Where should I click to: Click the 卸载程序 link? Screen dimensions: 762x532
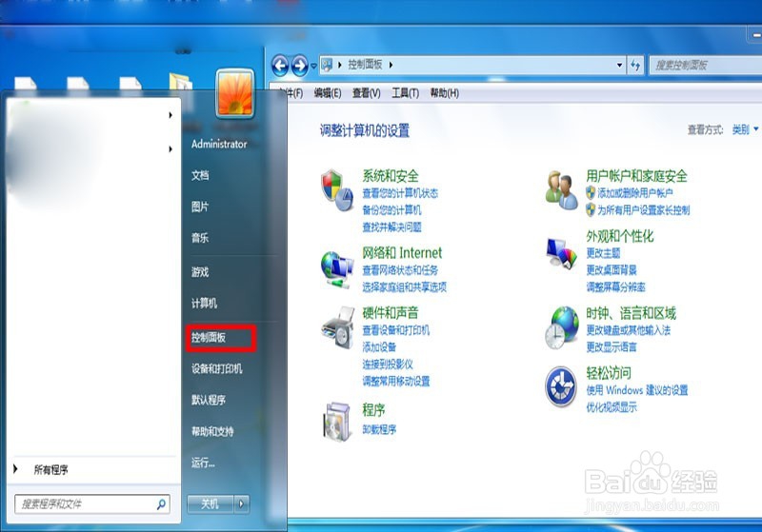click(379, 429)
